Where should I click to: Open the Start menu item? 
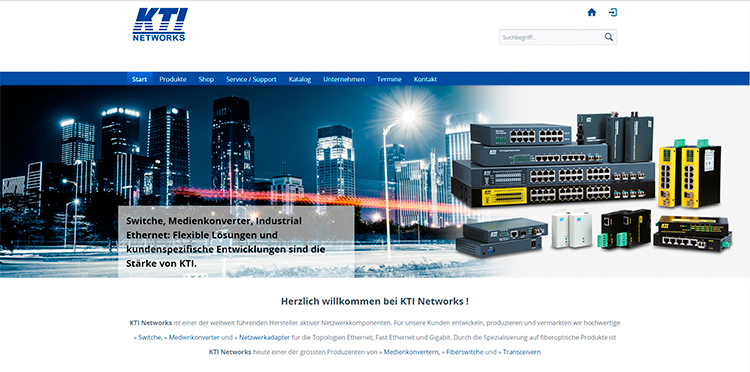coord(140,79)
